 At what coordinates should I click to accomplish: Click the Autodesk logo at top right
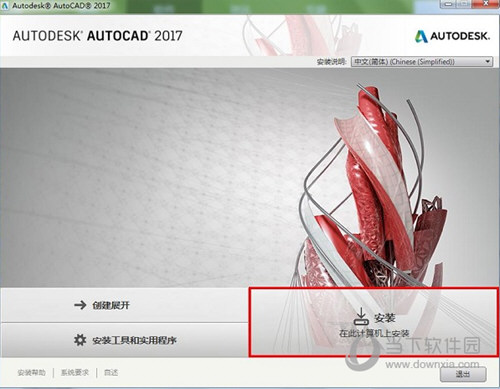(x=452, y=36)
